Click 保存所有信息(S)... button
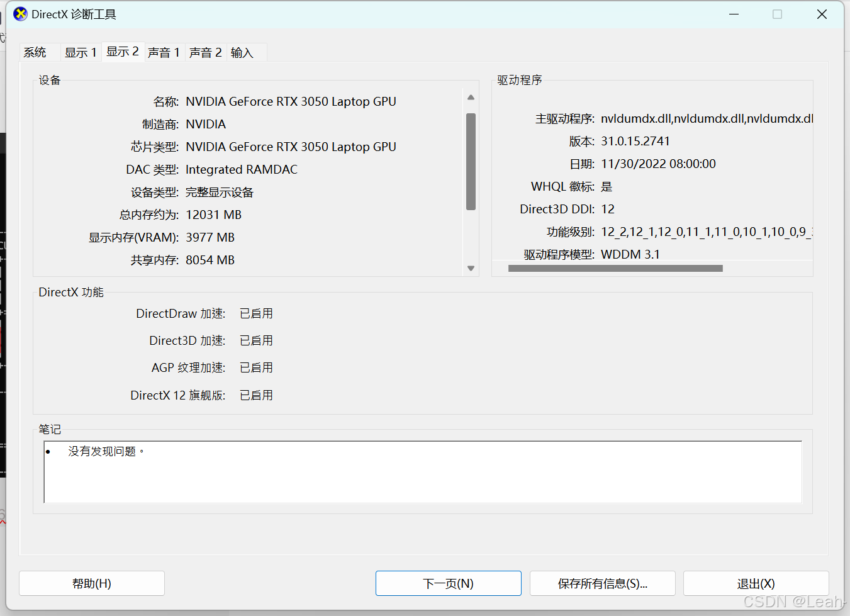This screenshot has height=616, width=850. point(603,583)
